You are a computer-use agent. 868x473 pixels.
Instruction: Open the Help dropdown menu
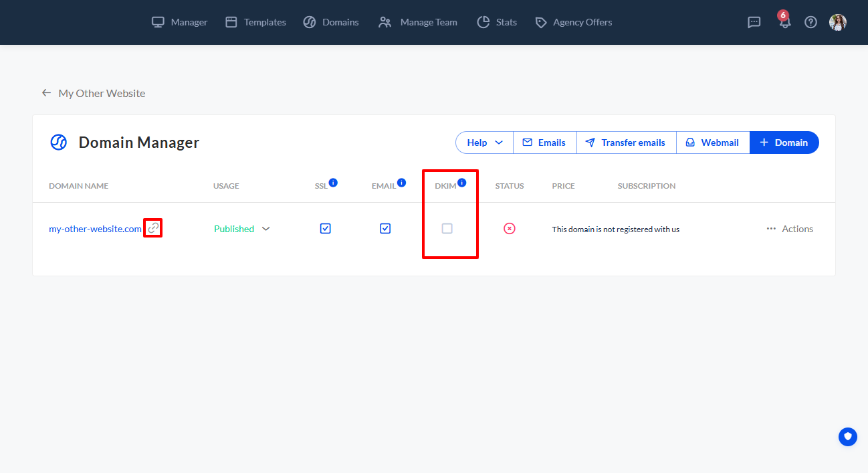point(485,143)
